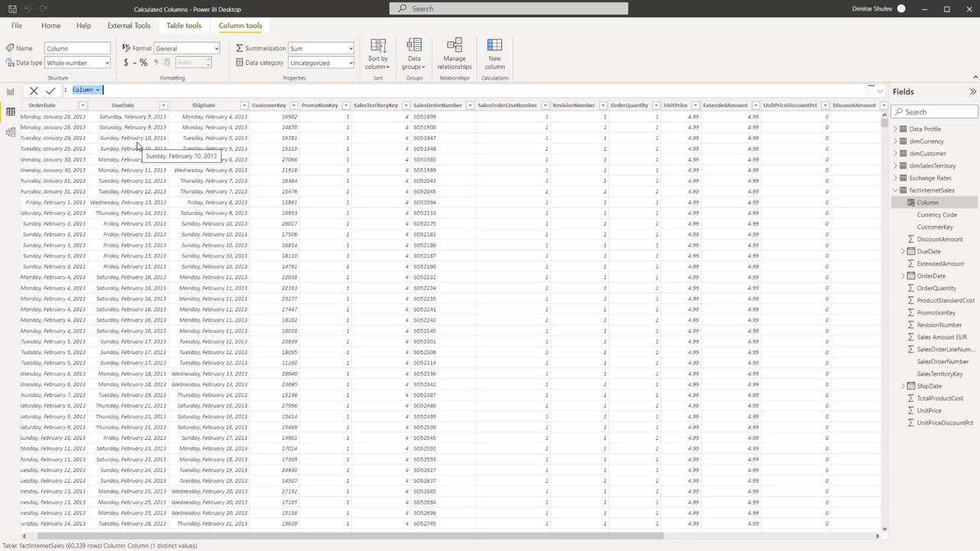Expand the Data Profile table in Fields
This screenshot has height=551, width=980.
896,129
